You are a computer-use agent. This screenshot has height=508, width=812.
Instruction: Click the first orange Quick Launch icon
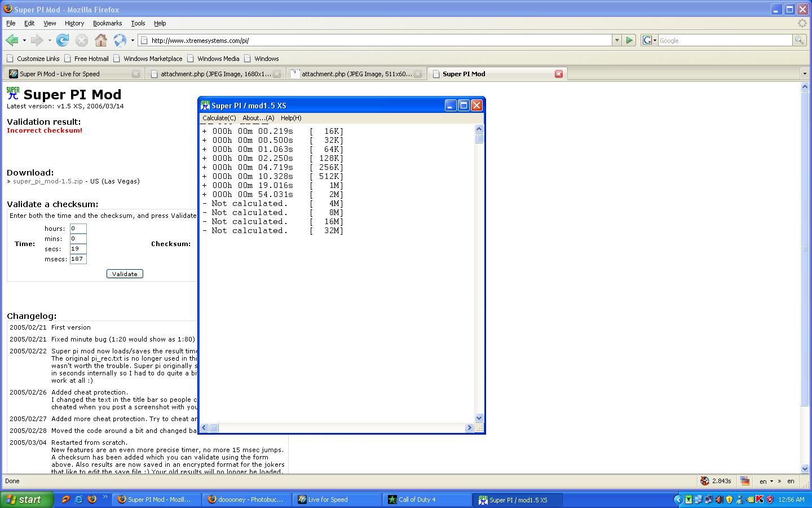click(65, 500)
